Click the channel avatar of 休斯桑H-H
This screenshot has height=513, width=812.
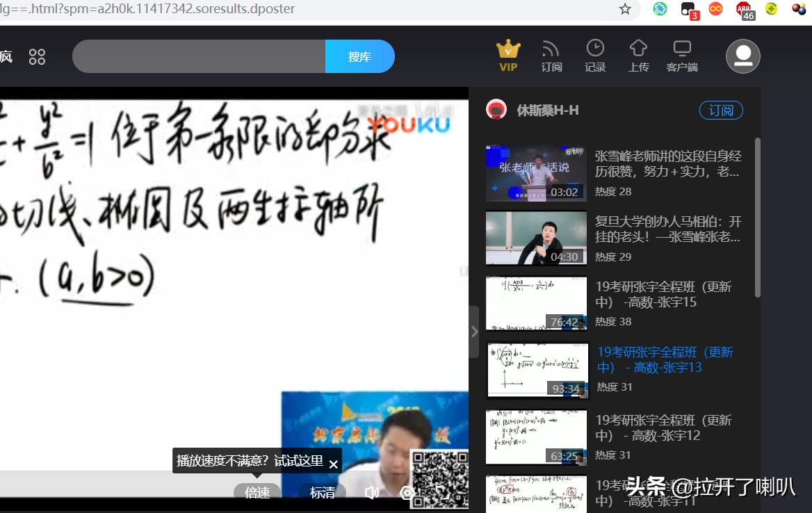click(496, 110)
